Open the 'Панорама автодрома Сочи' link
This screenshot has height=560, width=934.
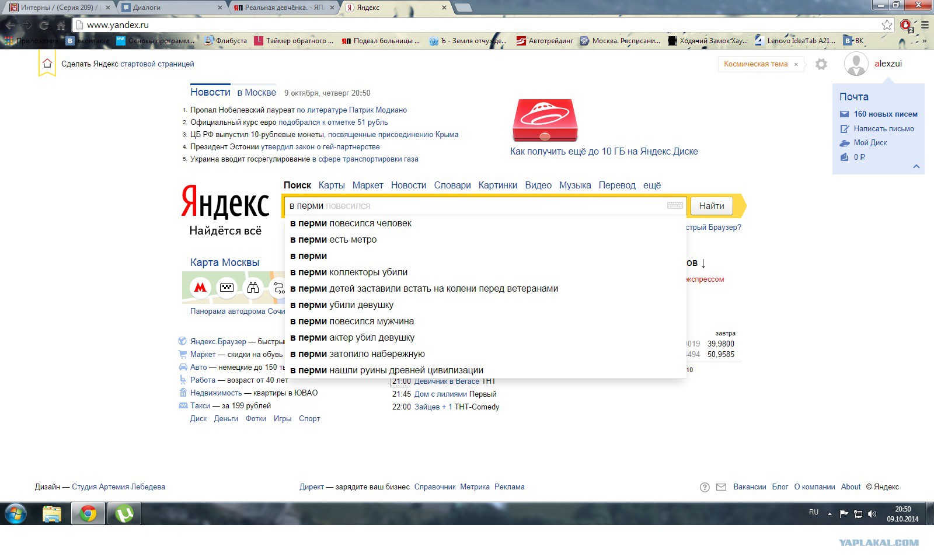238,311
